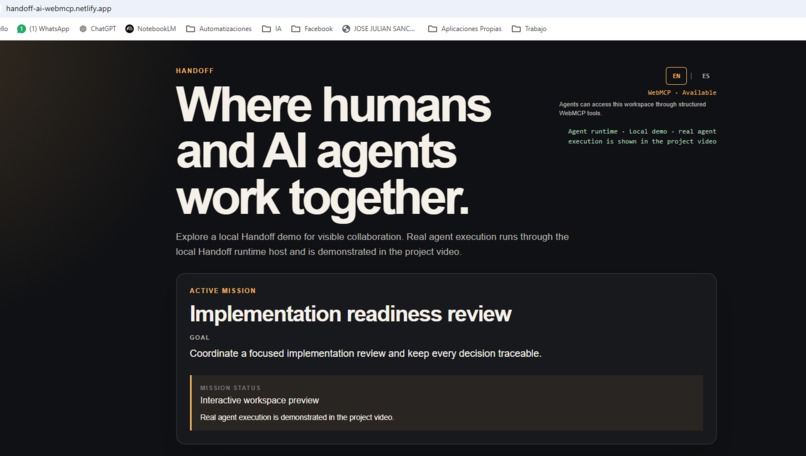Screen dimensions: 806x456
Task: Click the 'Explore a local Handoff demo' paragraph
Action: point(372,244)
